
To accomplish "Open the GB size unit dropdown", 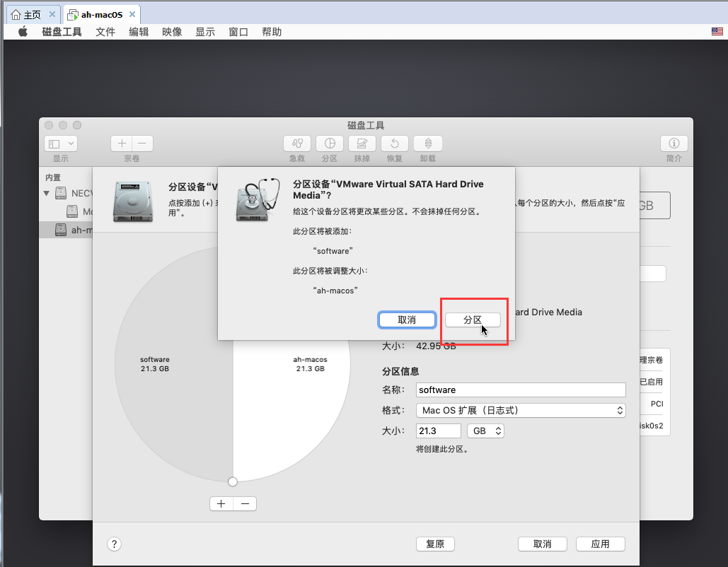I will click(487, 431).
